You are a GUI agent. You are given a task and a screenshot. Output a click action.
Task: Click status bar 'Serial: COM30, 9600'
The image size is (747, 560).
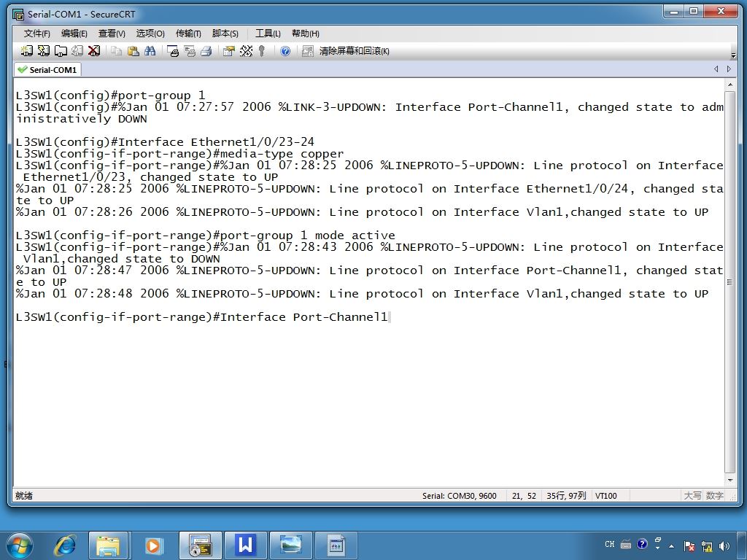pyautogui.click(x=460, y=496)
